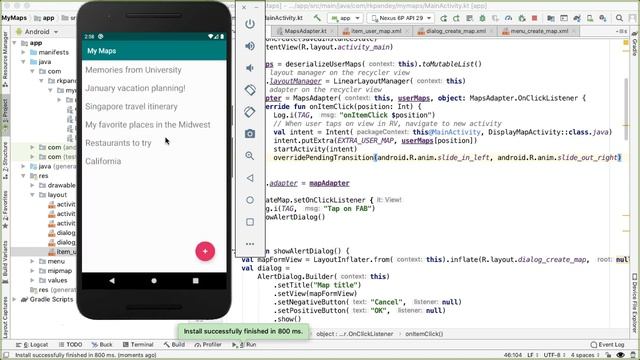Open the Android project view dropdown
Viewport: 640px width, 360px height.
(x=37, y=31)
